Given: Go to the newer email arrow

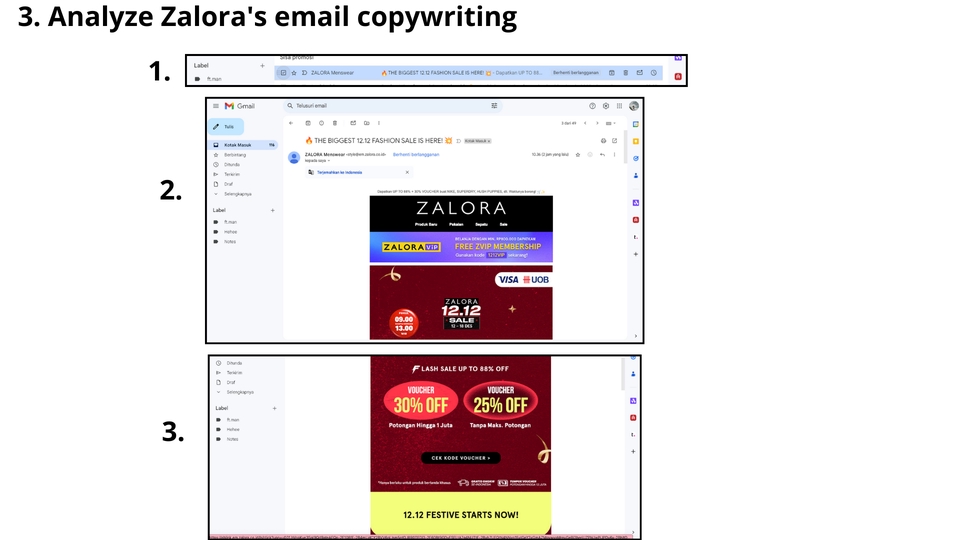Looking at the screenshot, I should pyautogui.click(x=585, y=123).
